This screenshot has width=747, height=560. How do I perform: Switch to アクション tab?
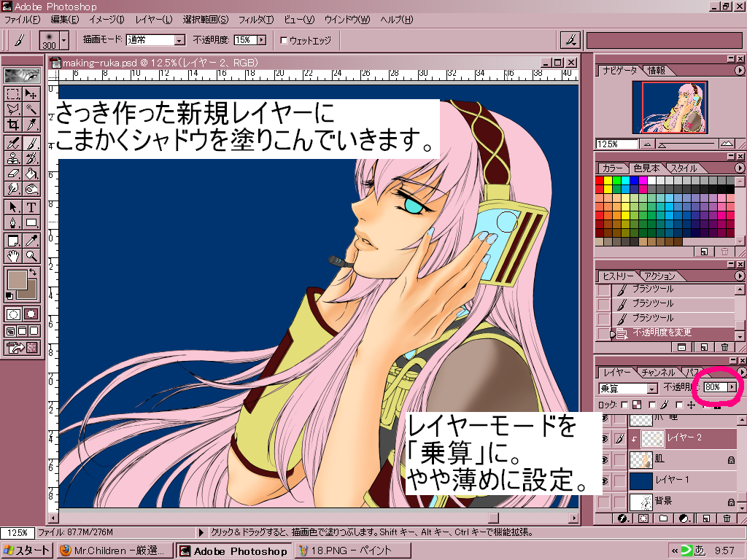point(659,276)
